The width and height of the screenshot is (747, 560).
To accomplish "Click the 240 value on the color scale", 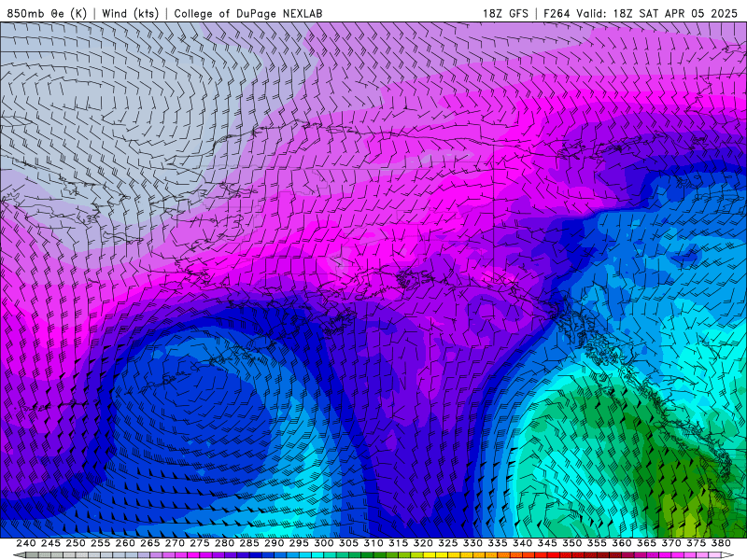I will pos(26,543).
